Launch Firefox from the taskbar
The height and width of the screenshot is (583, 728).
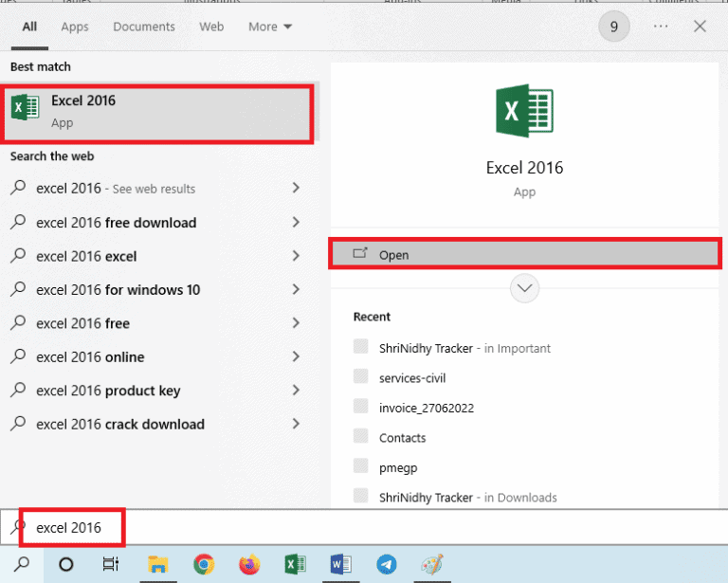[249, 564]
